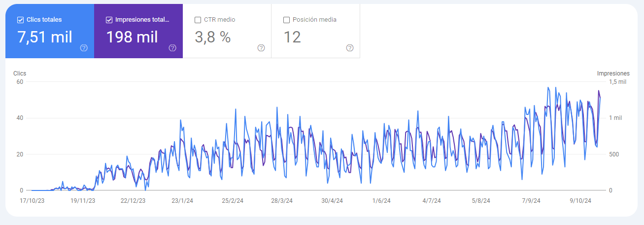The image size is (644, 225).
Task: Click the Impresiones axis title
Action: click(x=613, y=74)
